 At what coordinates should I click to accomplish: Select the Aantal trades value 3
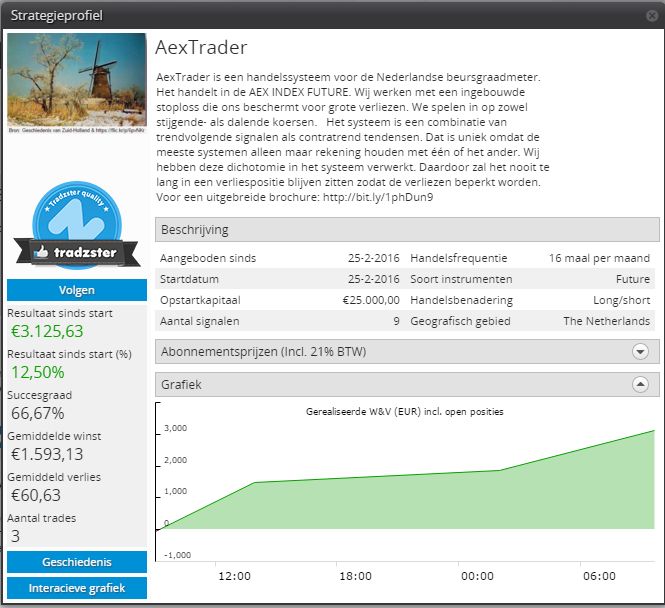coord(15,536)
